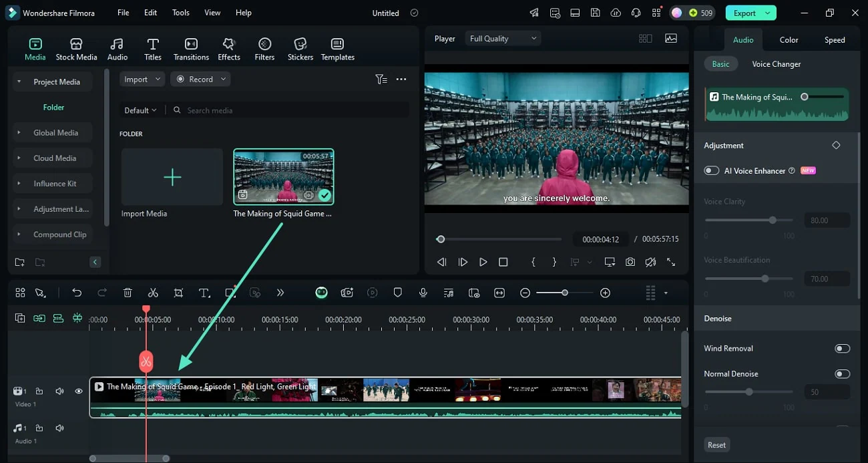Open the File menu
Screen dimensions: 868x463
124,13
